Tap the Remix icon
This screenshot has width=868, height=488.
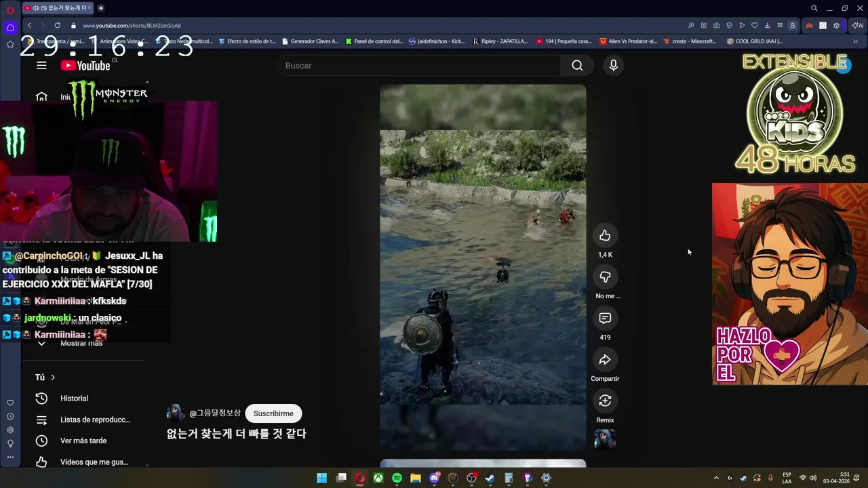point(605,401)
